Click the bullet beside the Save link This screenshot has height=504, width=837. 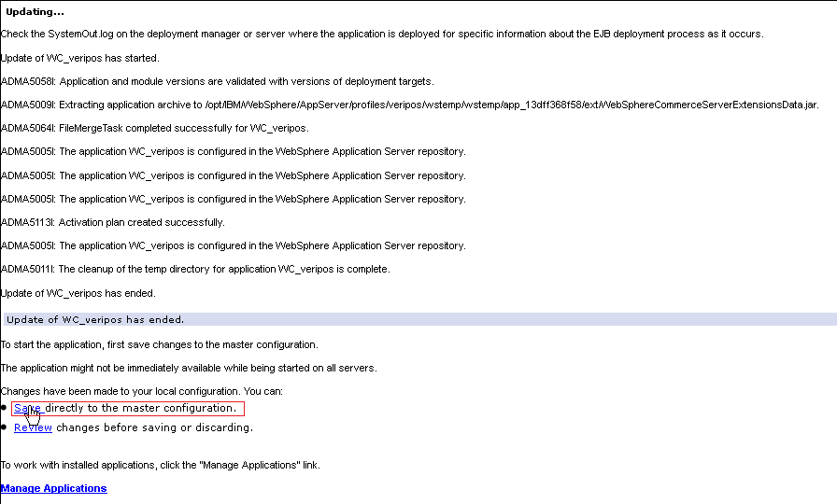5,408
